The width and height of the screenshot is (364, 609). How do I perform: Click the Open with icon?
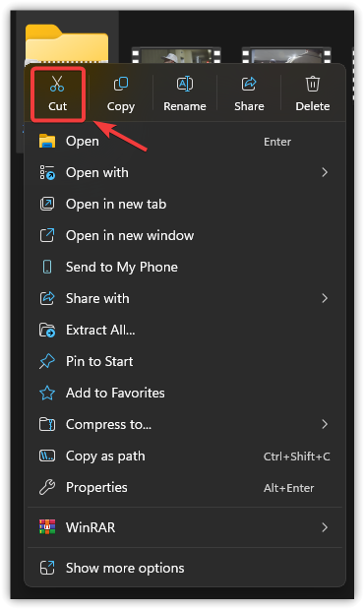47,172
